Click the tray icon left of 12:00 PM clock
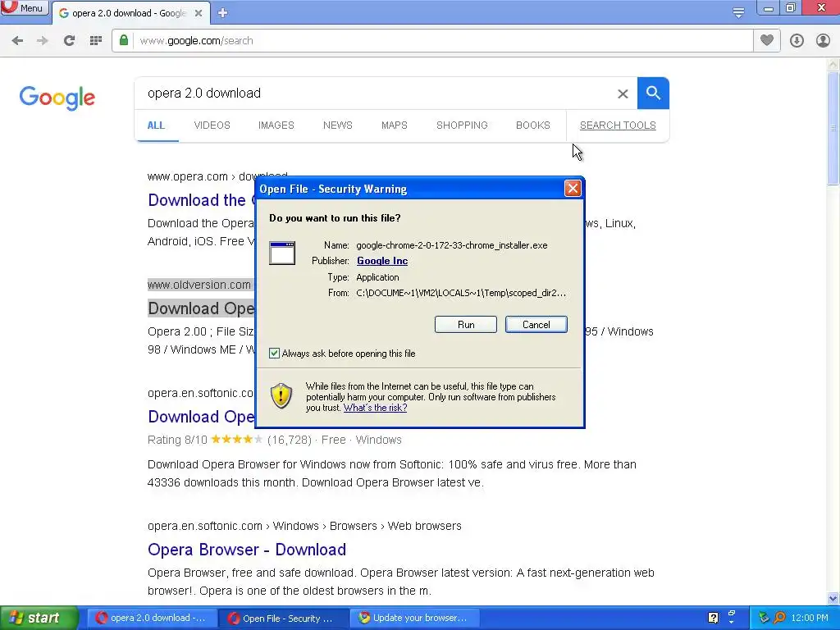The height and width of the screenshot is (630, 840). coord(779,618)
